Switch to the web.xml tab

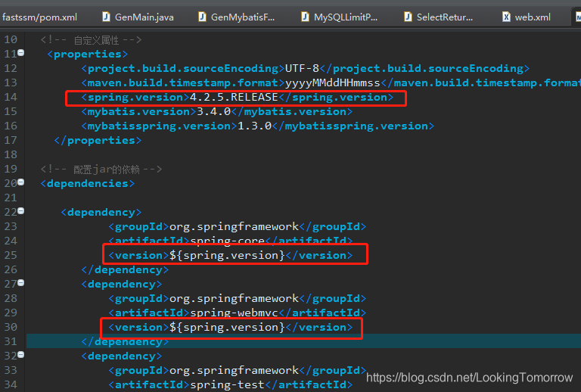click(527, 17)
